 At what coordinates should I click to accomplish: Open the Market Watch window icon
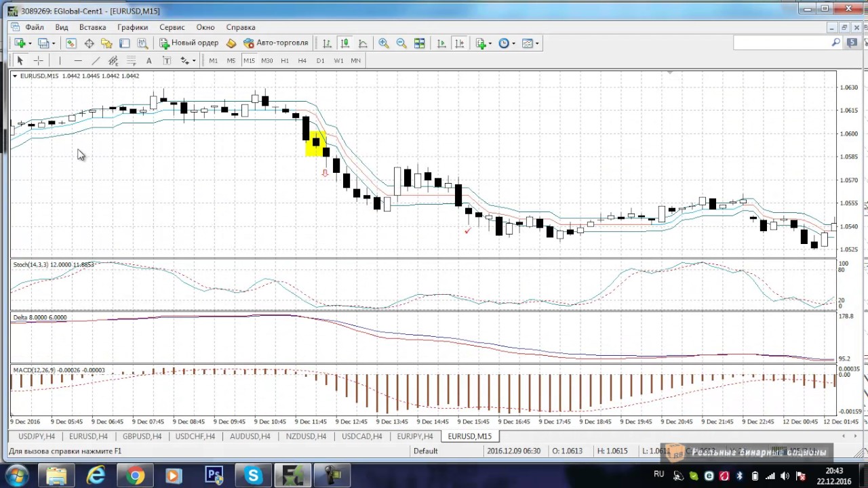click(x=71, y=43)
